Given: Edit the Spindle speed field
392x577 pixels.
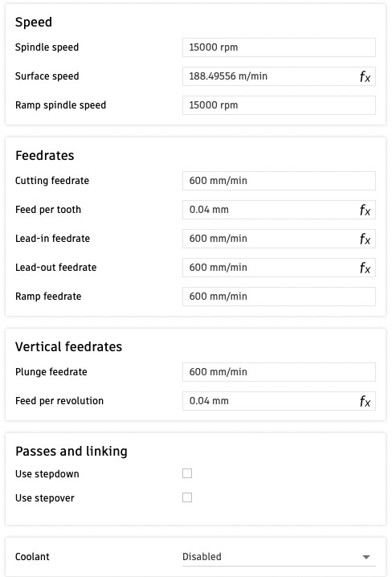Looking at the screenshot, I should [x=279, y=47].
